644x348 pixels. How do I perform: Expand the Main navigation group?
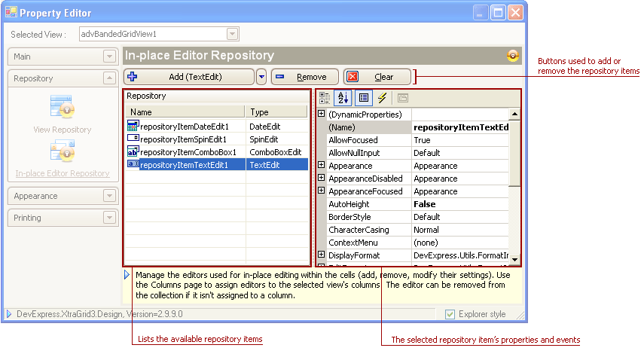109,56
